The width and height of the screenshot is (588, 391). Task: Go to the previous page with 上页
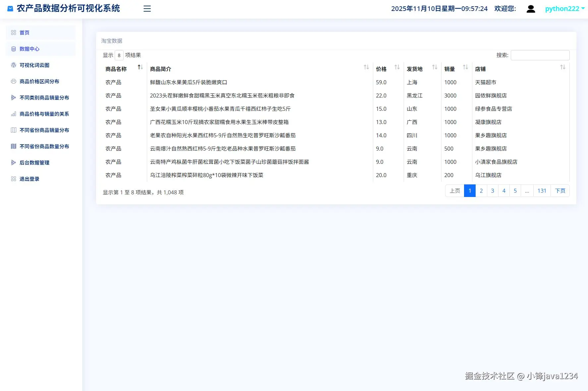coord(455,191)
